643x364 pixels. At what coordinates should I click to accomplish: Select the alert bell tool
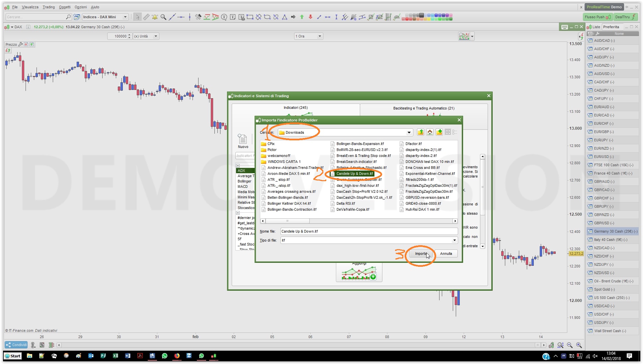click(x=155, y=17)
